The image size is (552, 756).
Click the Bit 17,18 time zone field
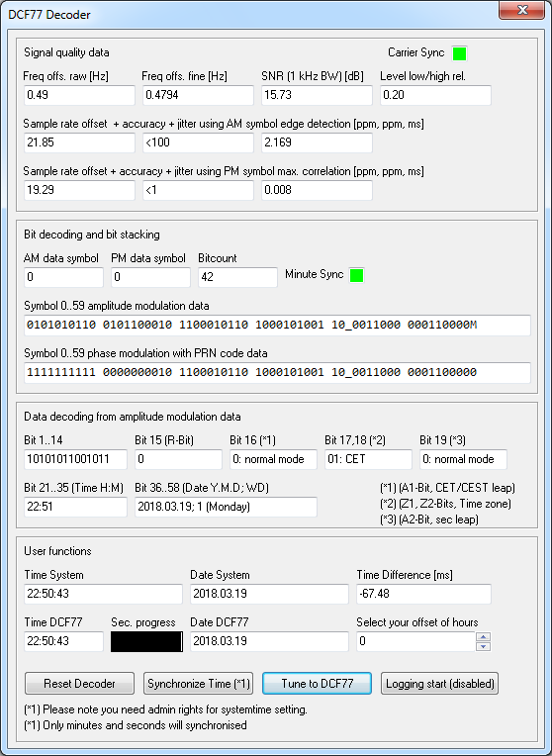pos(368,459)
